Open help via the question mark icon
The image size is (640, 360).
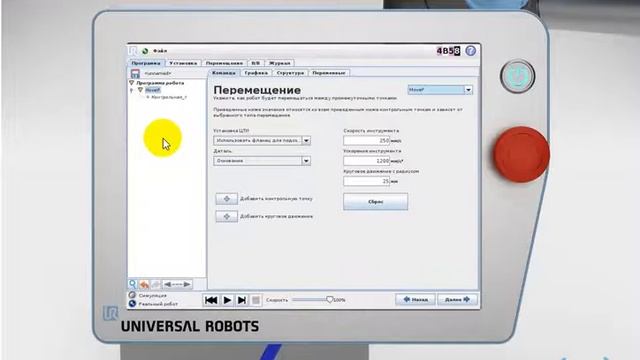click(x=471, y=51)
